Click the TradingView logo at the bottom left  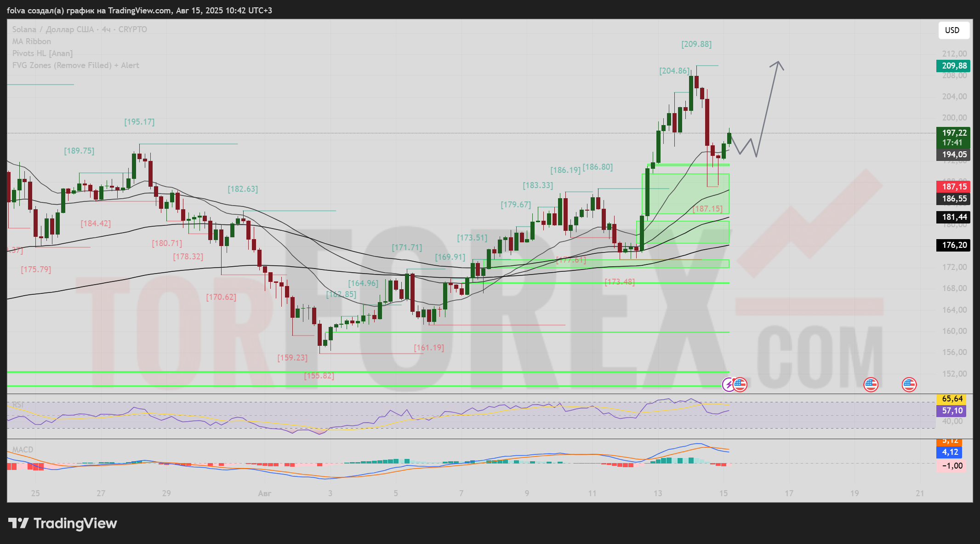[x=63, y=523]
